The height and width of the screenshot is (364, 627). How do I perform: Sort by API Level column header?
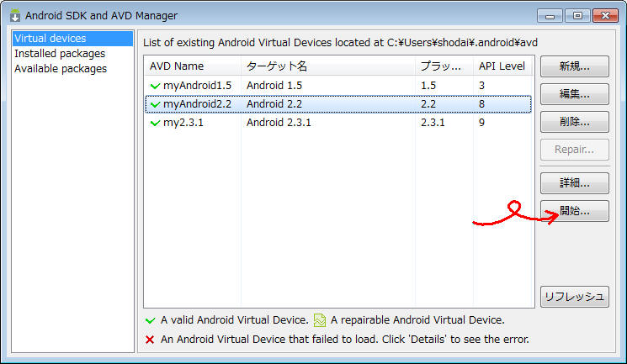click(x=502, y=66)
